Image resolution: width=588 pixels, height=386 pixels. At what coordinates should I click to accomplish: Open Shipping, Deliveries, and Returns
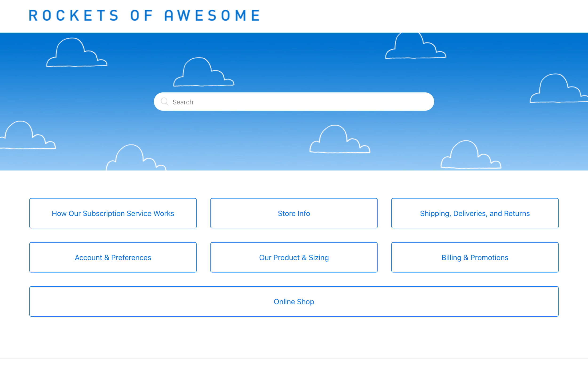coord(475,213)
